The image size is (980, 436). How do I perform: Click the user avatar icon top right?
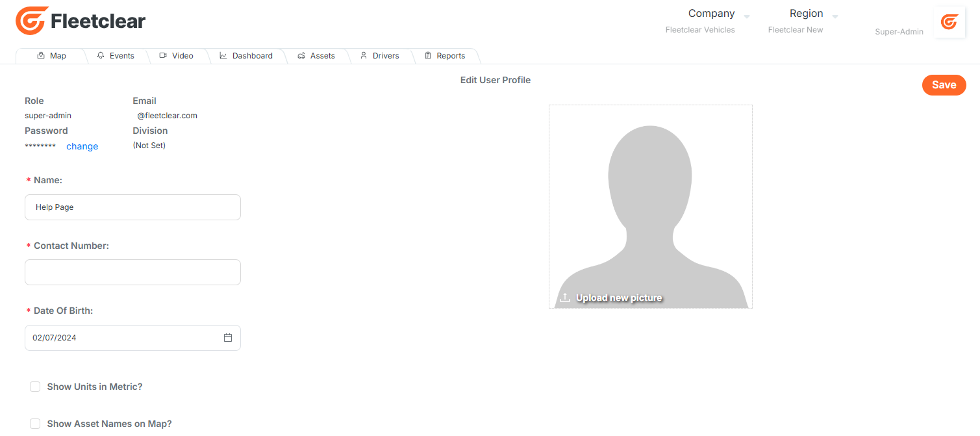pyautogui.click(x=949, y=22)
